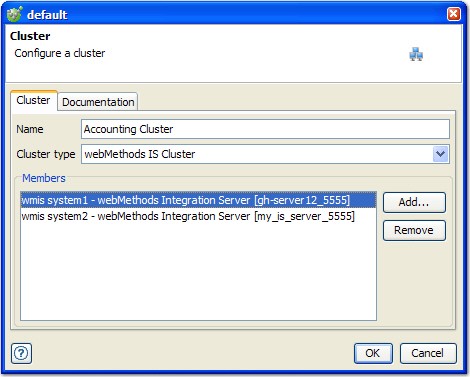470x377 pixels.
Task: Click the cluster network icon in header
Action: (416, 54)
